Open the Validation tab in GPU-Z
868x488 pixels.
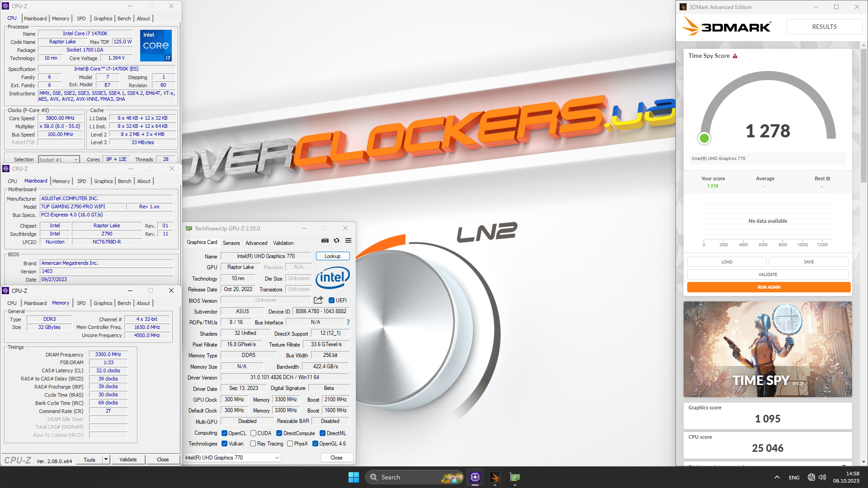[283, 243]
